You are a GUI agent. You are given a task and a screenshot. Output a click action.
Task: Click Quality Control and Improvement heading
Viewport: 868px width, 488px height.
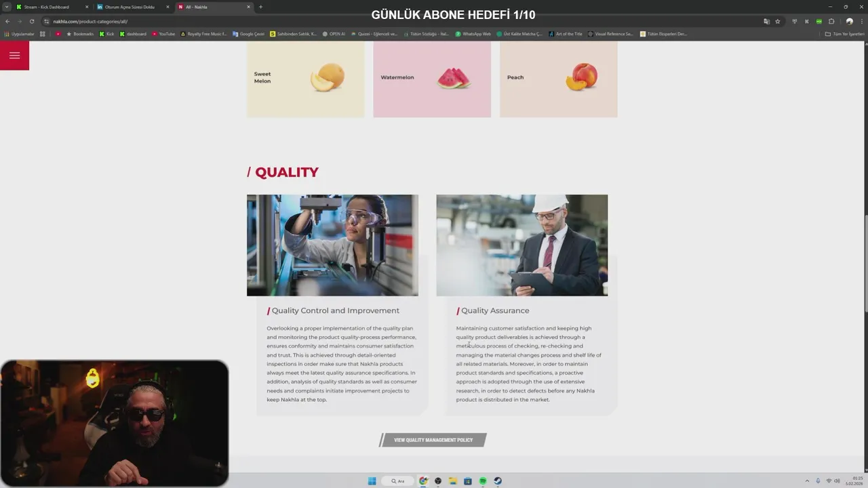tap(336, 310)
